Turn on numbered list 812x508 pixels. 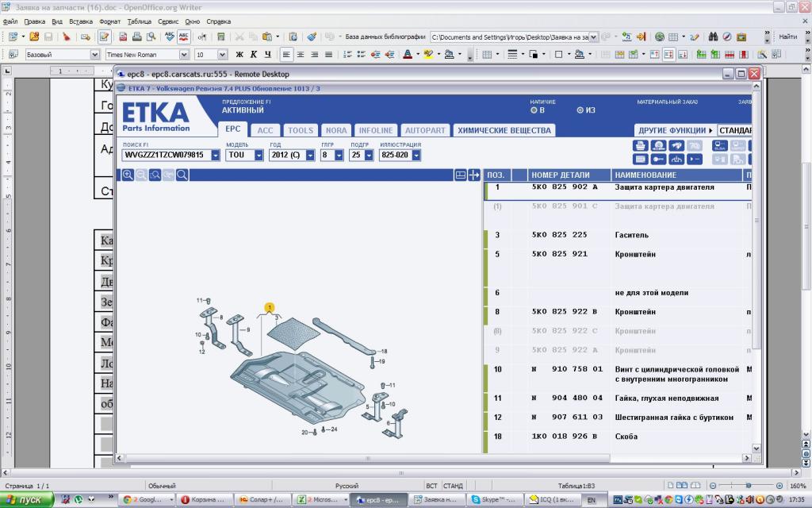pyautogui.click(x=347, y=55)
